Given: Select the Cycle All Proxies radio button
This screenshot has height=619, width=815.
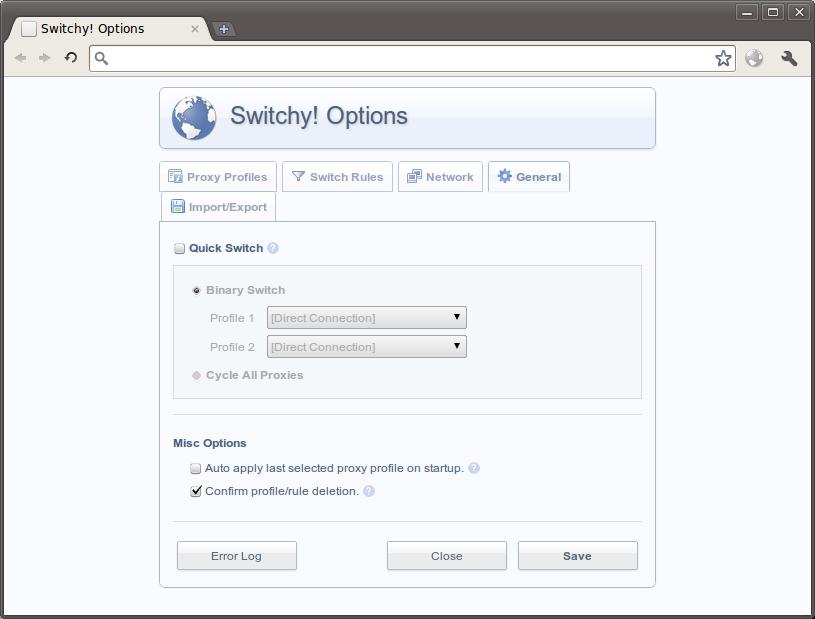Looking at the screenshot, I should tap(196, 375).
